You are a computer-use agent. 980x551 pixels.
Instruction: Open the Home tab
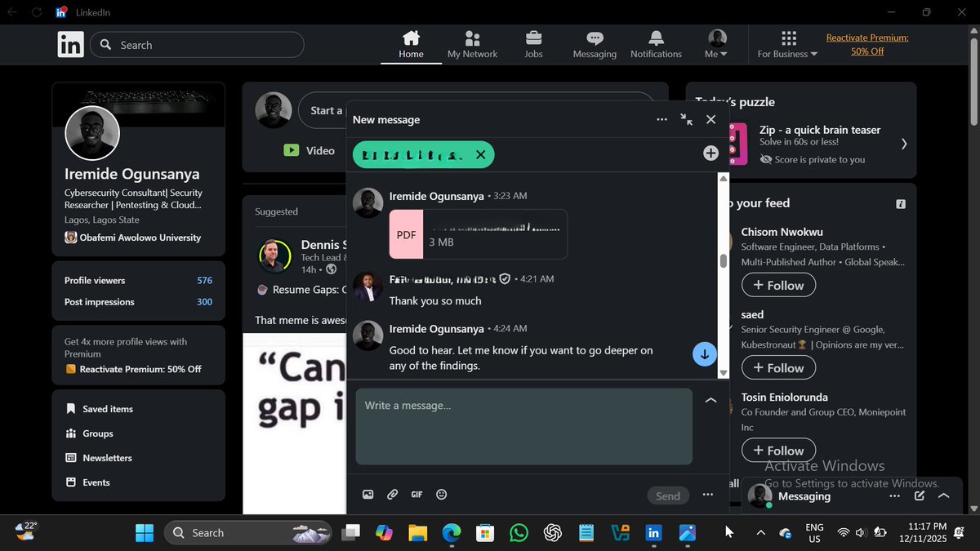[x=411, y=44]
